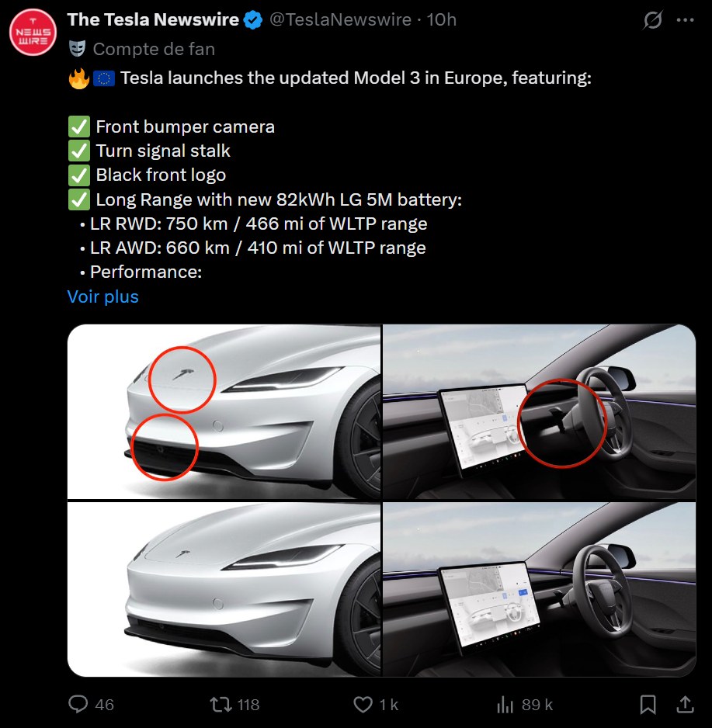
Task: Open bottom-right interior dashboard image
Action: click(x=540, y=589)
